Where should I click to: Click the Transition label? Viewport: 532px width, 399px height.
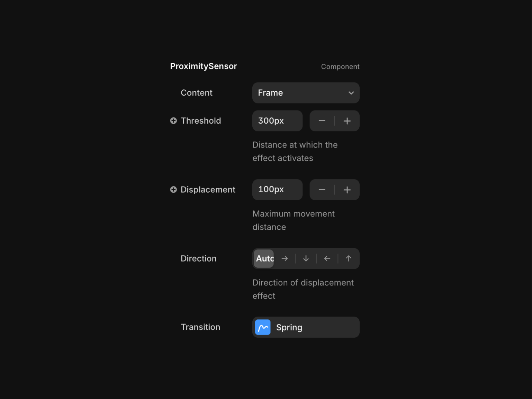(x=200, y=327)
